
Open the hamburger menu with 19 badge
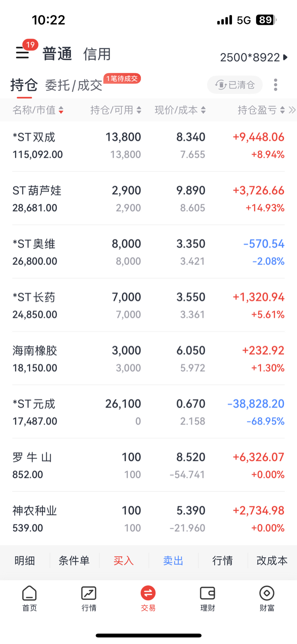(22, 53)
